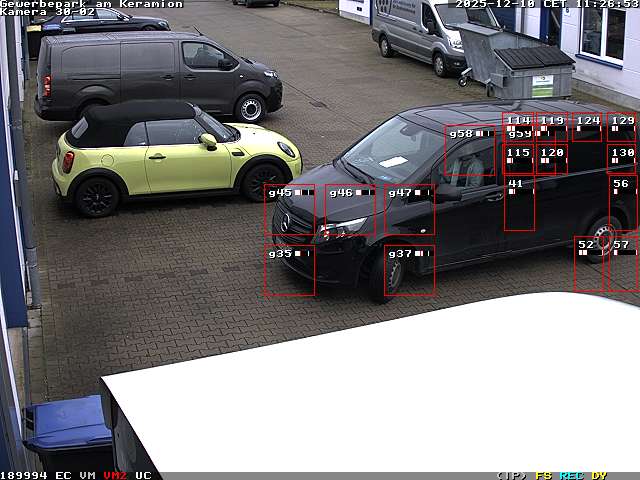This screenshot has width=640, height=480.
Task: Click the REC recording indicator
Action: click(x=571, y=475)
